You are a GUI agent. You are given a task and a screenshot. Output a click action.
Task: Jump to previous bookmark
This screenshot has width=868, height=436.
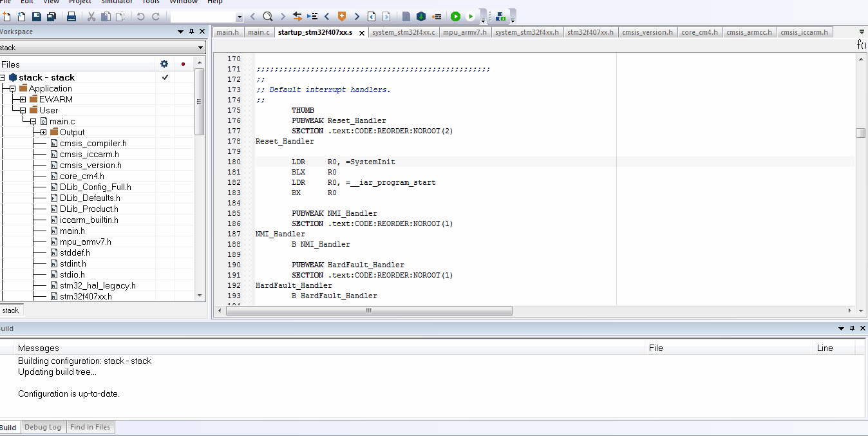(327, 16)
